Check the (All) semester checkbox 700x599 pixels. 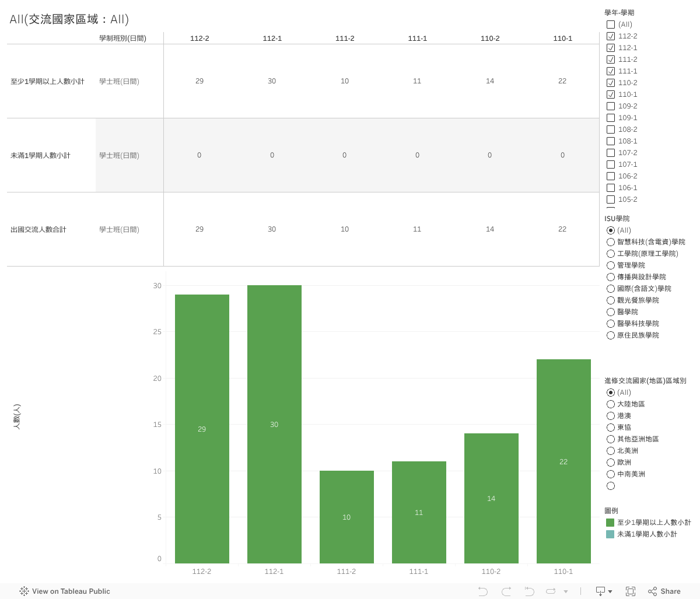[611, 24]
